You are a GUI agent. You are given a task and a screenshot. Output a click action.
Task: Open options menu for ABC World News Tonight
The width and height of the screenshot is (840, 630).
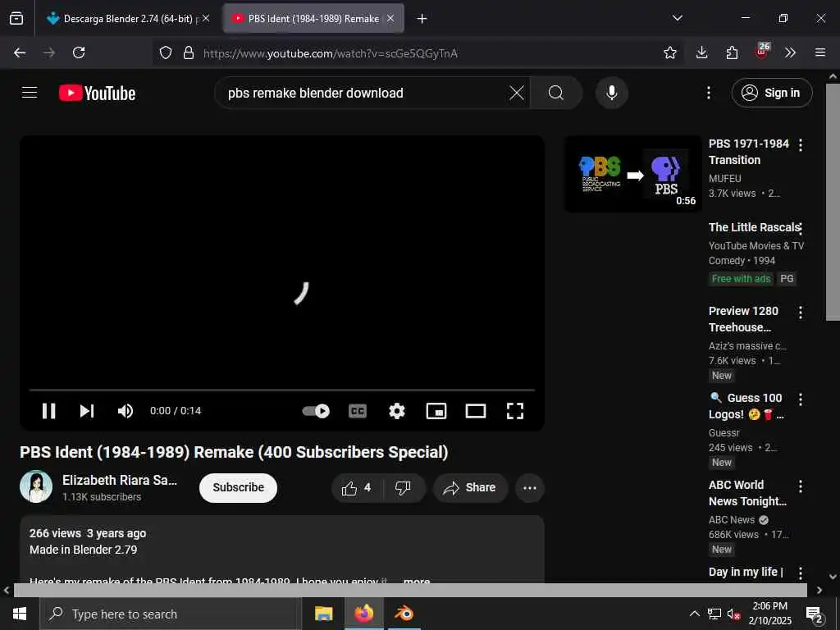[x=801, y=486]
